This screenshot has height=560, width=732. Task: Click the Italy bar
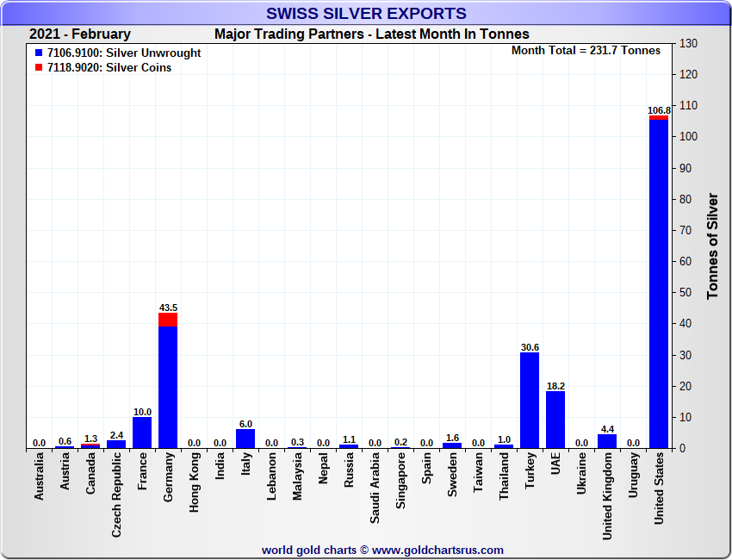[245, 439]
